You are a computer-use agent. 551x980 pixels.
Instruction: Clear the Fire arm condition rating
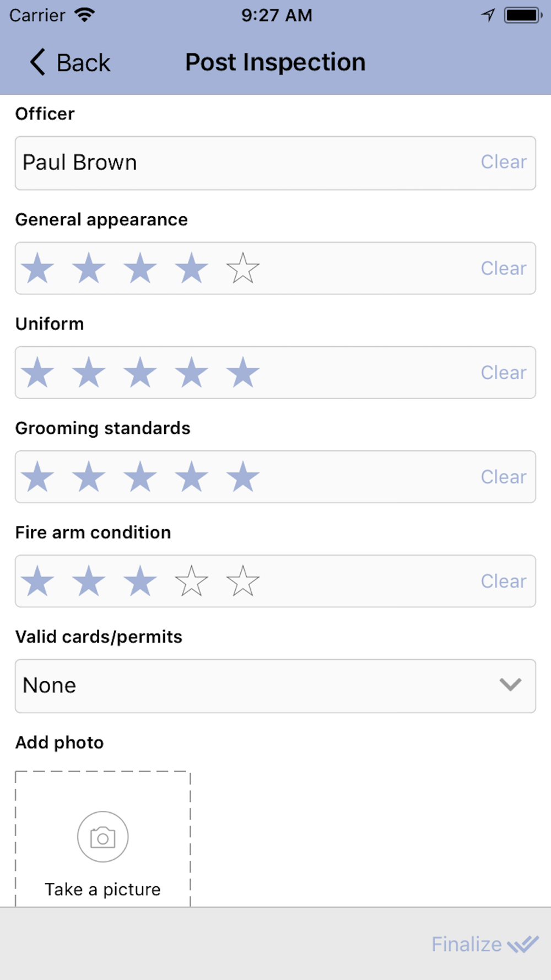504,581
